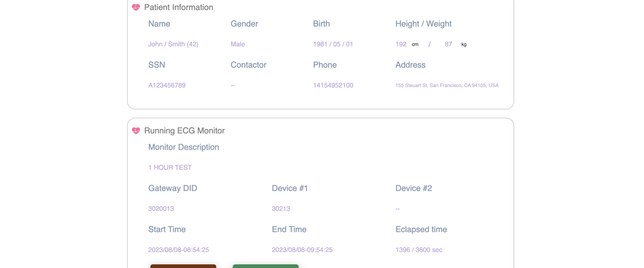Click the start time 2023/08/08-08:54:25
The width and height of the screenshot is (644, 268).
pyautogui.click(x=178, y=250)
